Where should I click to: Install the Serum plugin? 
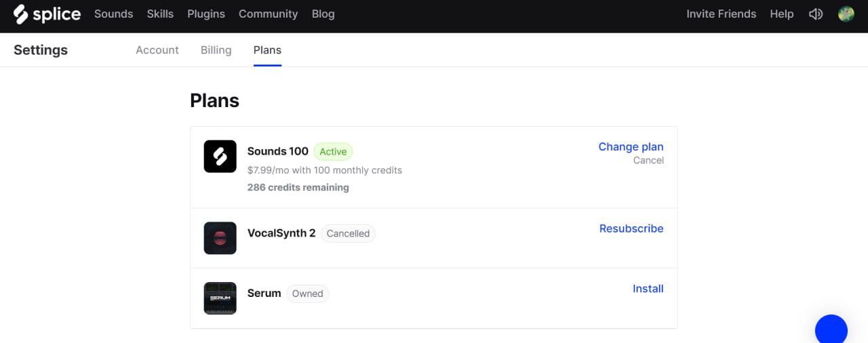click(648, 289)
